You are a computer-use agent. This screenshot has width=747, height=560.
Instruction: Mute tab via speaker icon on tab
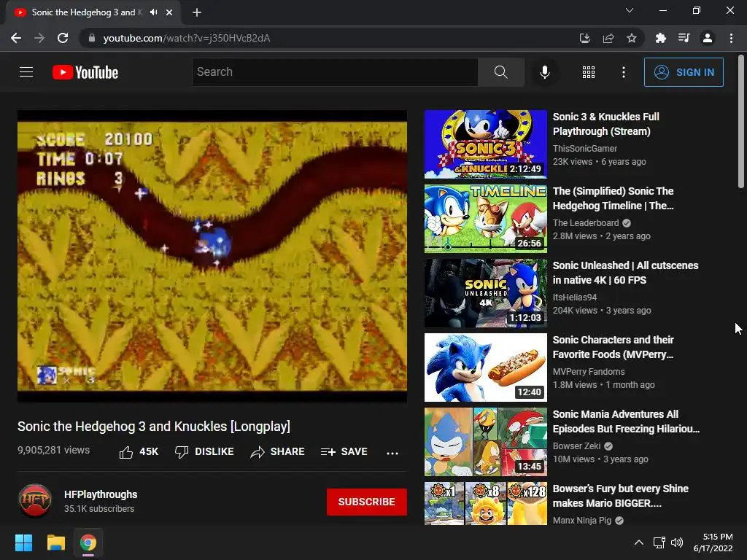pos(153,12)
